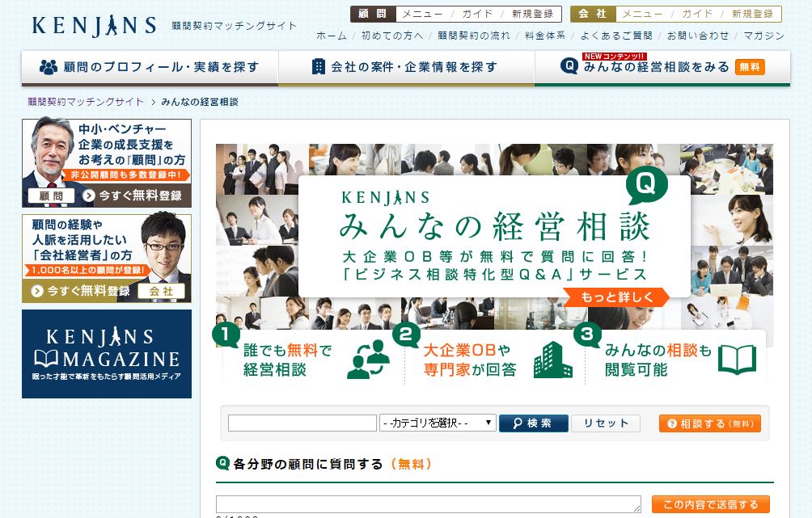Click the KENJINS logo in the header
Viewport: 812px width, 518px height.
tap(94, 25)
